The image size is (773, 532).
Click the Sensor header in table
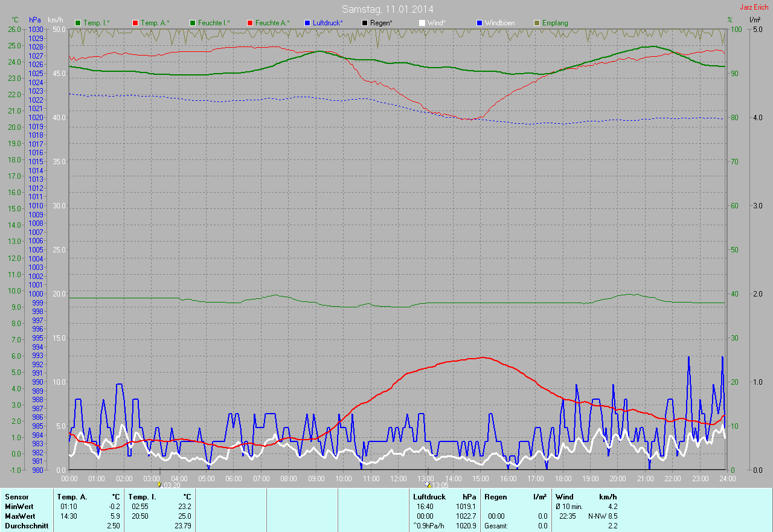16,497
